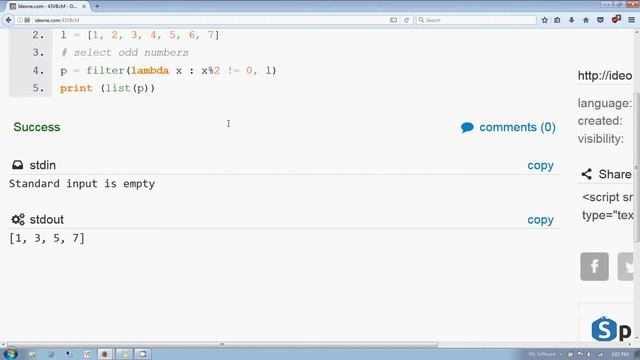
Task: Click the comments speech bubble icon
Action: [x=467, y=128]
